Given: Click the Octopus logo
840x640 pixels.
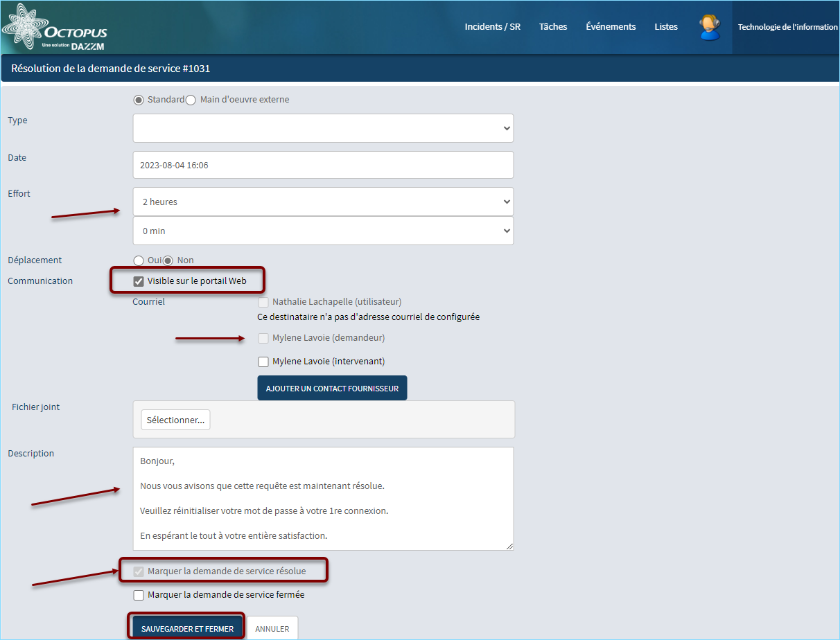Looking at the screenshot, I should pos(54,26).
